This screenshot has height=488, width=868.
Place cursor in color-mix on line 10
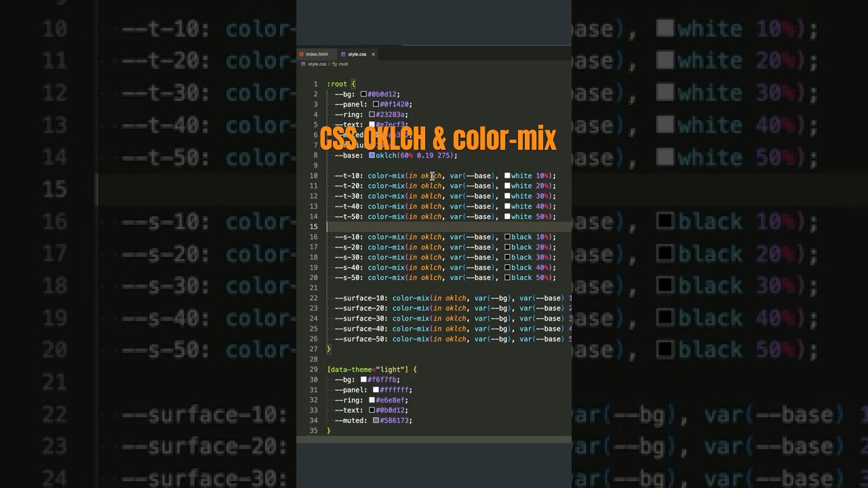[x=387, y=176]
